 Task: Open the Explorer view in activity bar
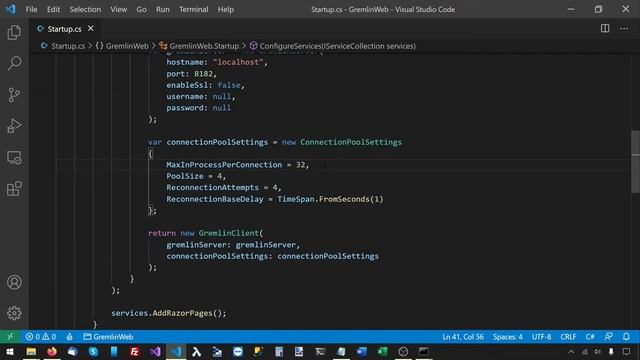pyautogui.click(x=14, y=32)
